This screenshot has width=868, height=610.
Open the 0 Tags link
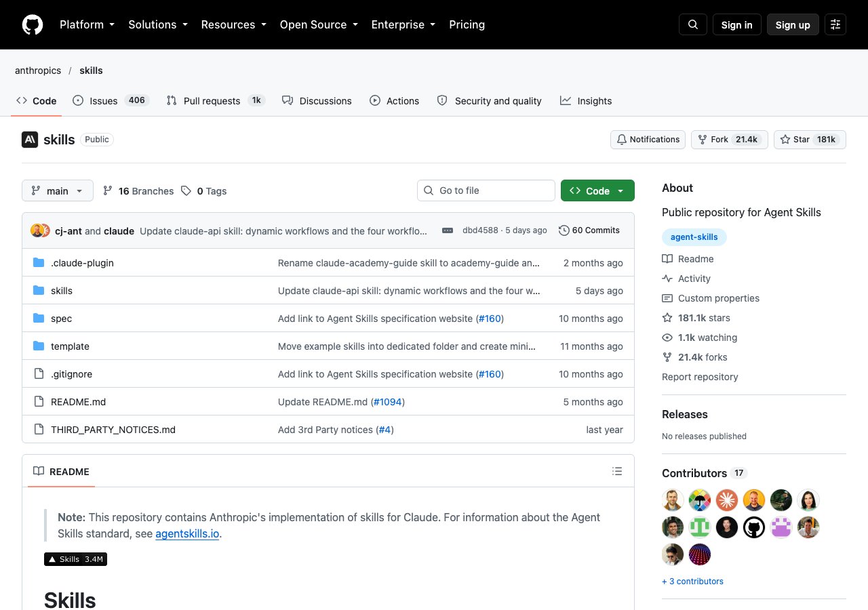[x=203, y=191]
